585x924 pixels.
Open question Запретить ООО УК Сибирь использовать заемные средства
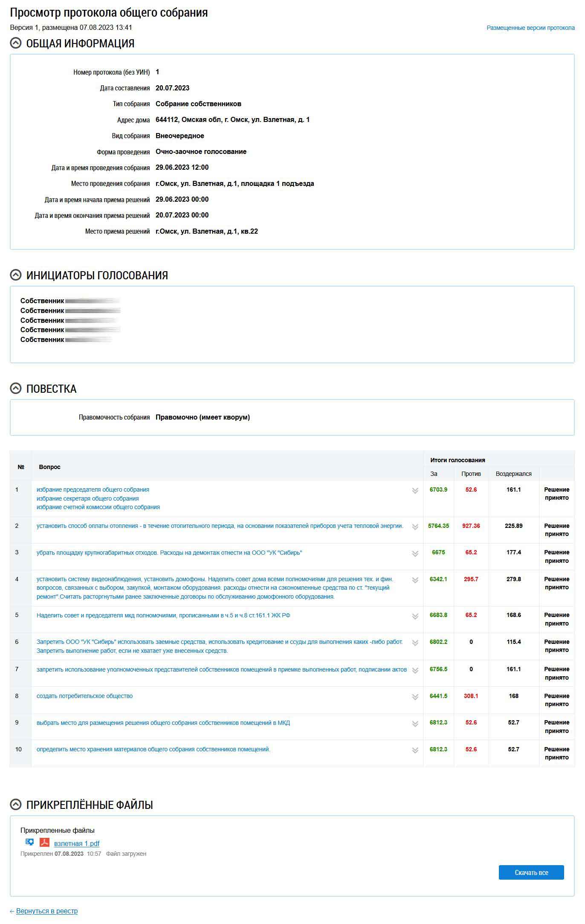pyautogui.click(x=220, y=646)
